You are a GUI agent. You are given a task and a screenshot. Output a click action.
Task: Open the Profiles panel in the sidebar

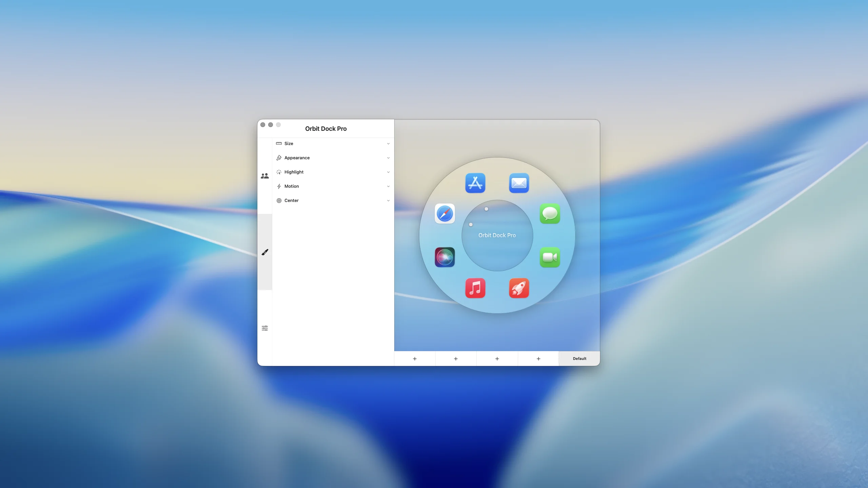pos(265,176)
